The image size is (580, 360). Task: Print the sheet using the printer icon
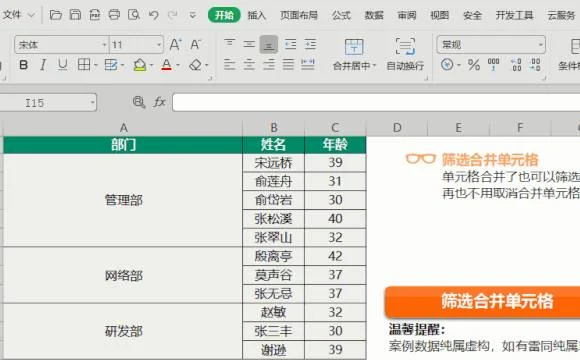114,15
